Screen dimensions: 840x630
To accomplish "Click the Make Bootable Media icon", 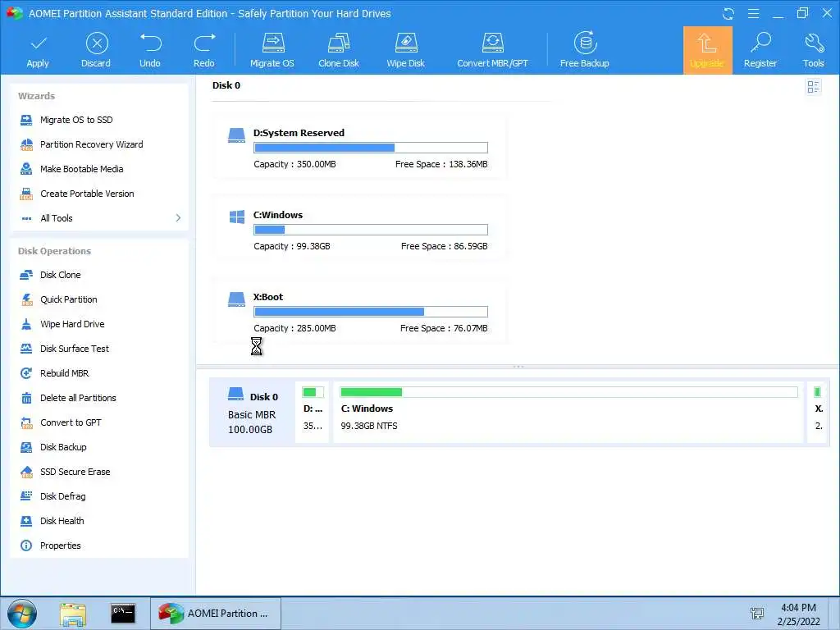I will 26,169.
